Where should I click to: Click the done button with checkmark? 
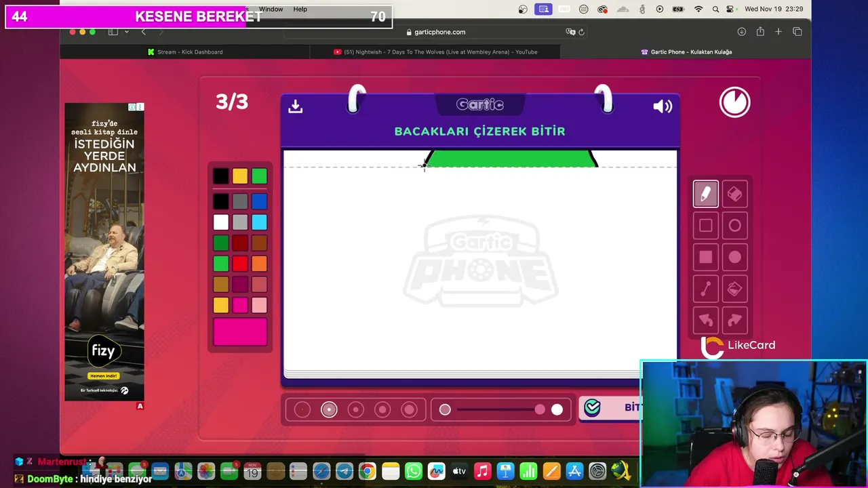610,407
